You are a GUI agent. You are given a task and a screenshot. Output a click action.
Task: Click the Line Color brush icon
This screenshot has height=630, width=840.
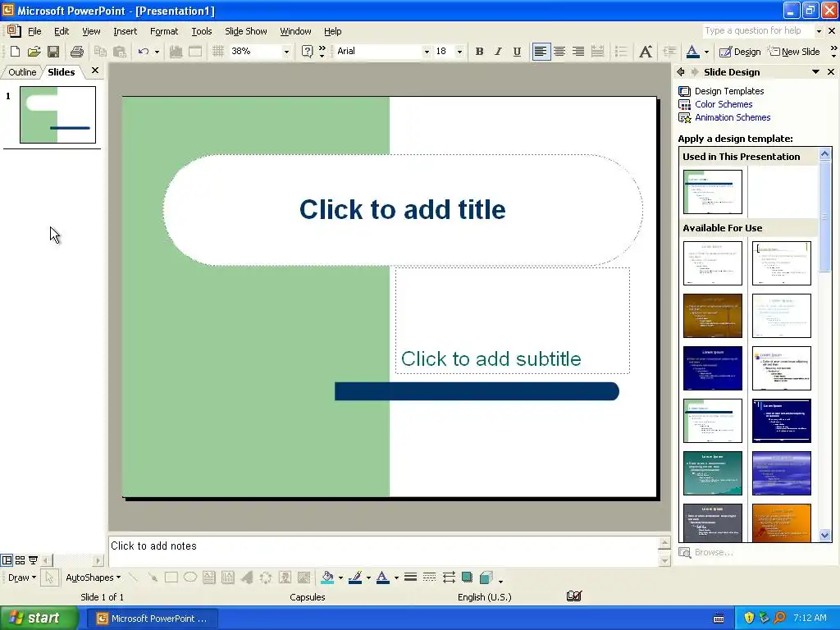tap(355, 577)
